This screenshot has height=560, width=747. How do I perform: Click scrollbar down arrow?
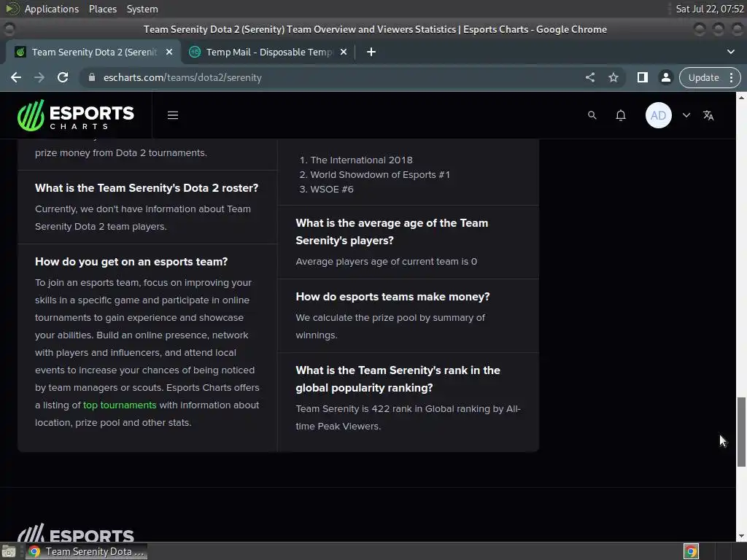[x=741, y=537]
